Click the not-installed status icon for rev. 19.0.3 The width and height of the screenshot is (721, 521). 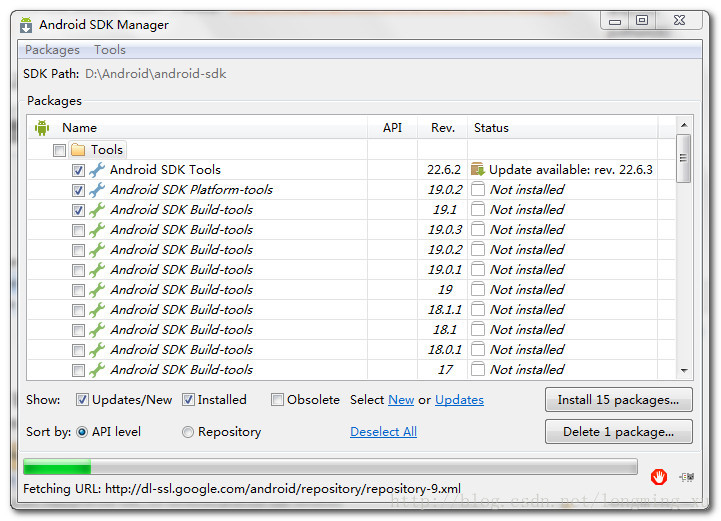(x=478, y=229)
